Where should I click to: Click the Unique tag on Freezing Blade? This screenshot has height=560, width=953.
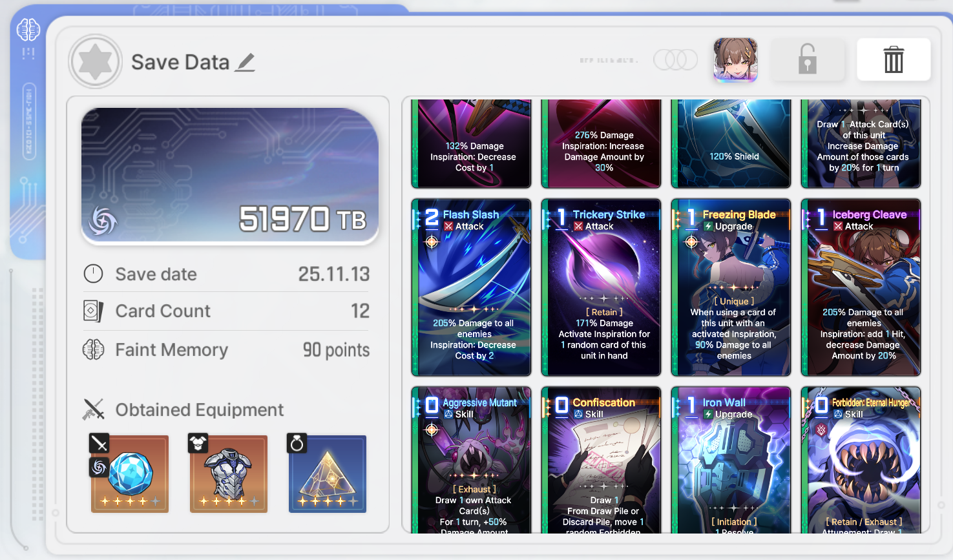(x=734, y=301)
